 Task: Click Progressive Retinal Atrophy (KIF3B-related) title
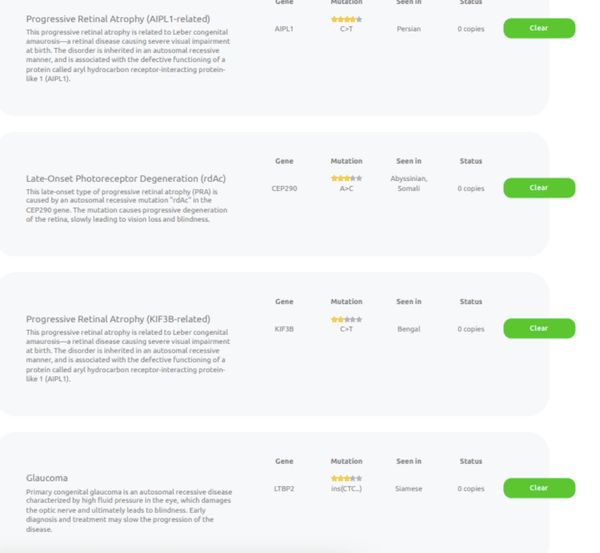click(x=118, y=319)
